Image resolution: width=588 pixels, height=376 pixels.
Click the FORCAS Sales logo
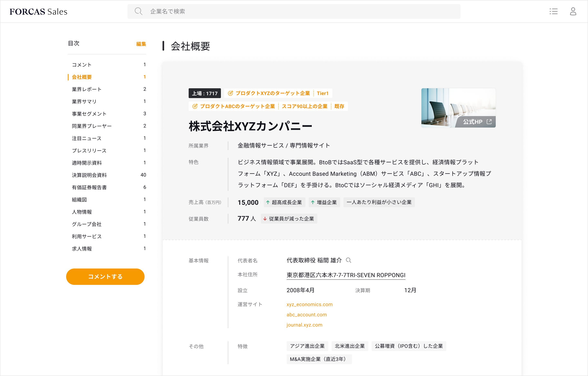point(38,11)
